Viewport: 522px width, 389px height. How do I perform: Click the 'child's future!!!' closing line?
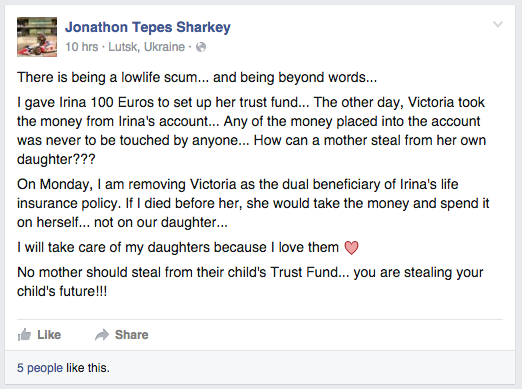(62, 291)
